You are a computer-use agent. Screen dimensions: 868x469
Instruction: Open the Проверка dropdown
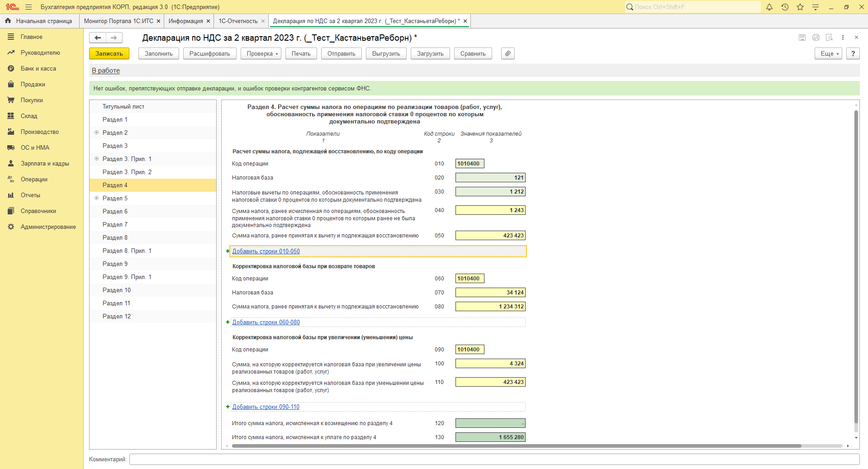261,53
